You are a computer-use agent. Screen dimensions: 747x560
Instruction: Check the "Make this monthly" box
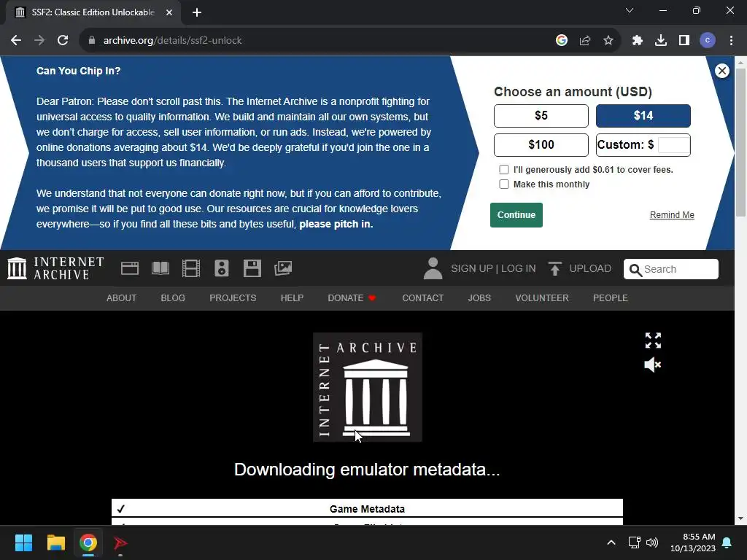[x=504, y=184]
